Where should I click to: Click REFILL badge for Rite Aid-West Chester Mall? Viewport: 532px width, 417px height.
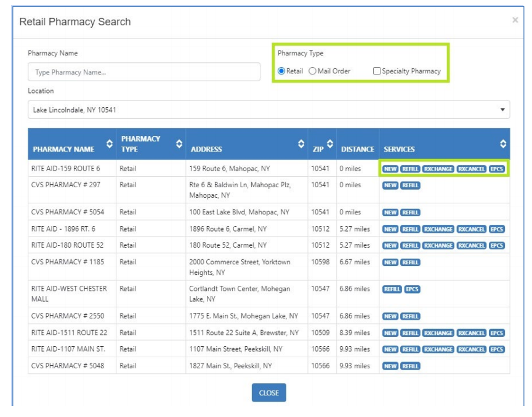tap(392, 289)
